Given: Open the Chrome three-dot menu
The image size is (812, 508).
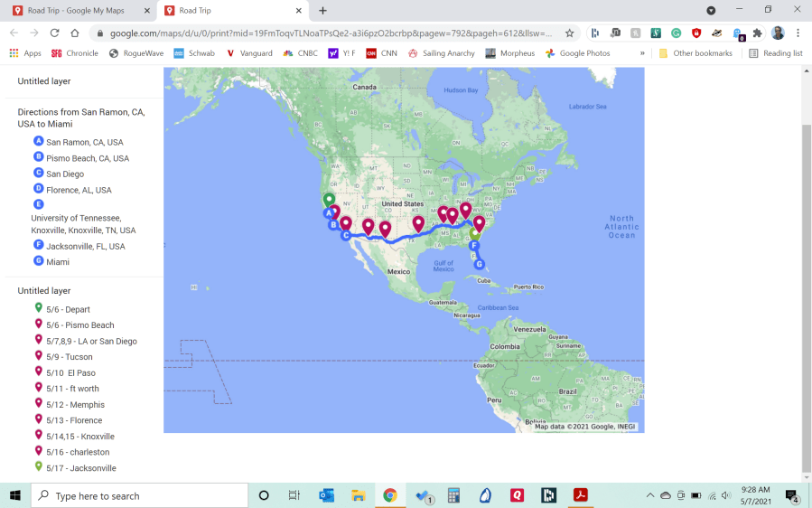Looking at the screenshot, I should pos(798,33).
